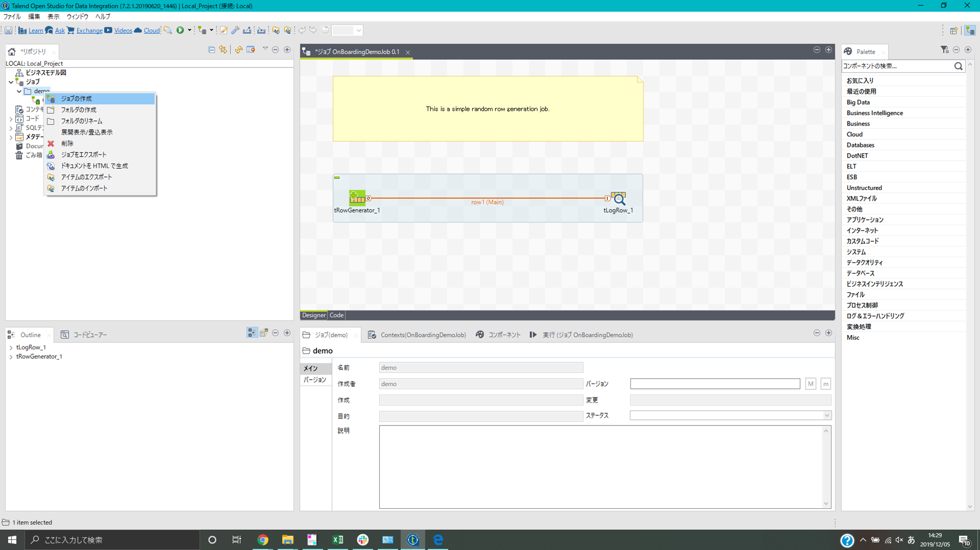The height and width of the screenshot is (550, 980).
Task: Choose フォルダのリネーム from context menu
Action: (100, 121)
